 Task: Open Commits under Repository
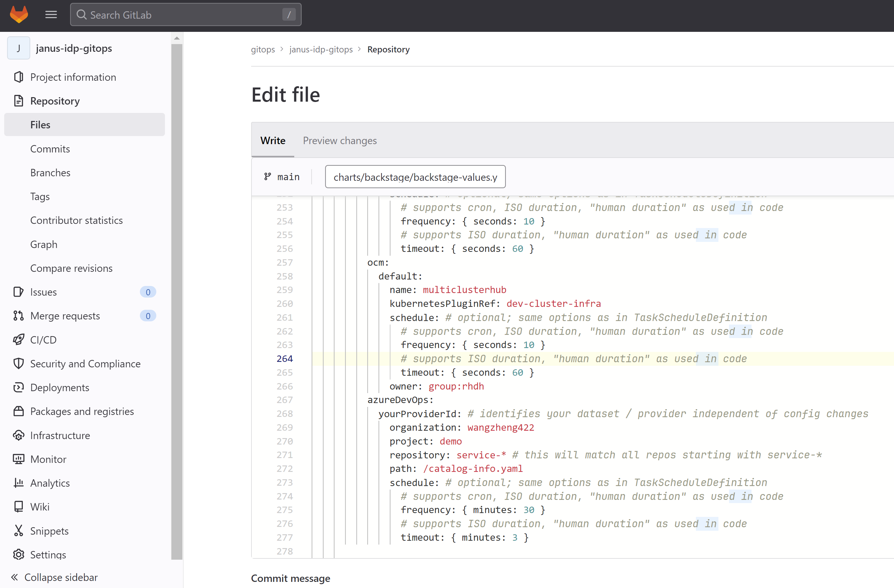pos(50,149)
